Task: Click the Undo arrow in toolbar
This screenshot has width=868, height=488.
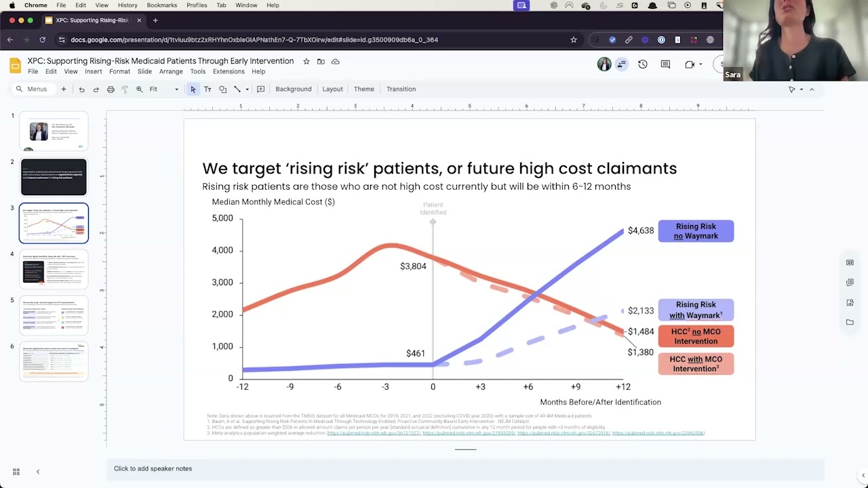Action: click(81, 89)
